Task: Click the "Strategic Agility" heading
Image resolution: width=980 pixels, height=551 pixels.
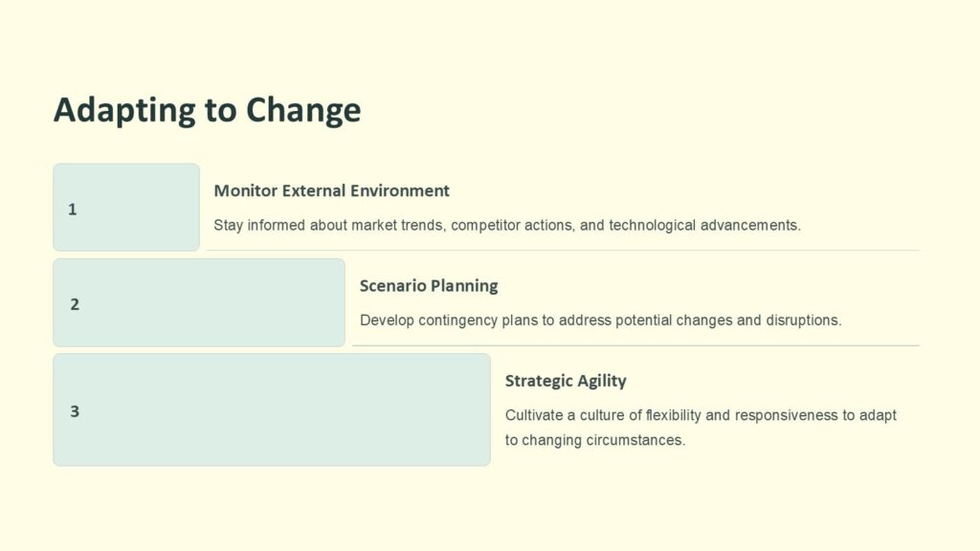Action: 566,381
